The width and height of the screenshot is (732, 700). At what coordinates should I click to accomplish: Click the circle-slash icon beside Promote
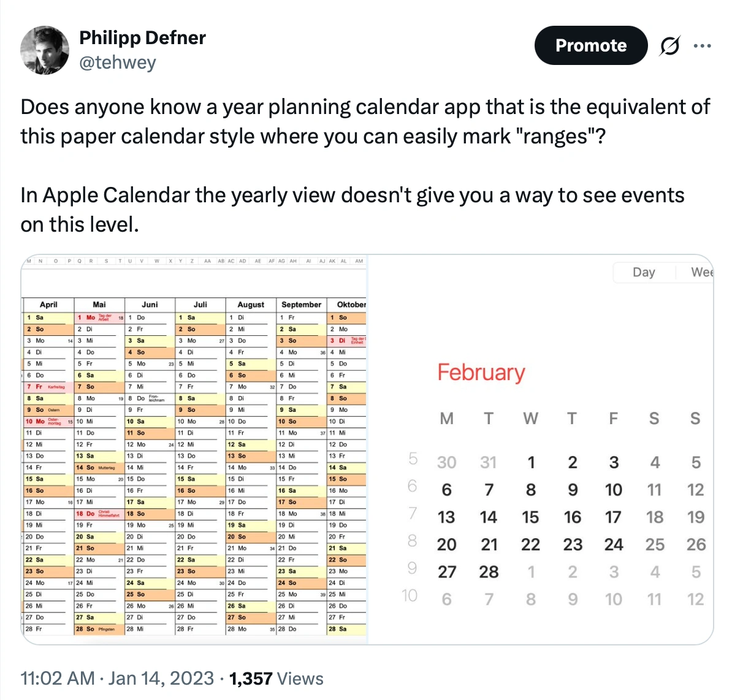(x=669, y=46)
